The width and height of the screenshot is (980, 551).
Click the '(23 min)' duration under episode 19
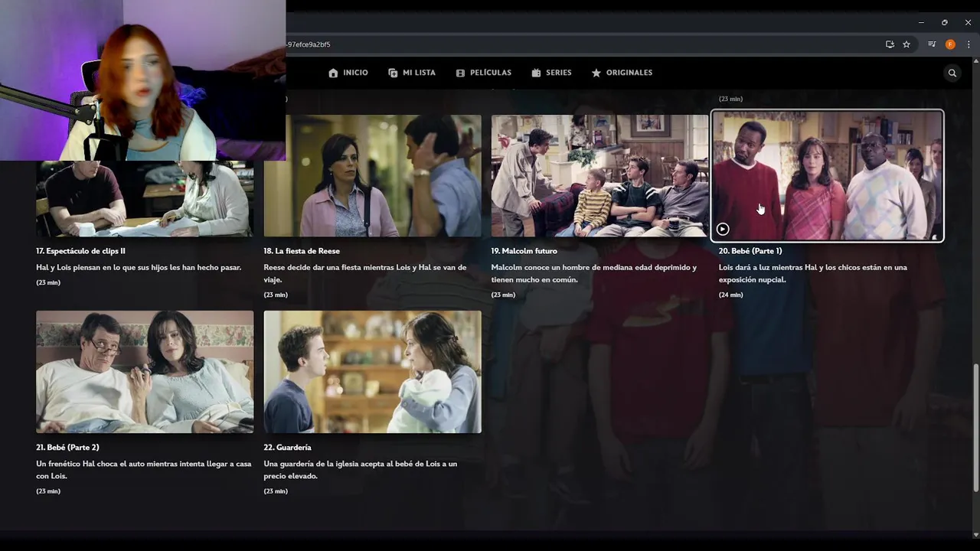click(x=503, y=295)
